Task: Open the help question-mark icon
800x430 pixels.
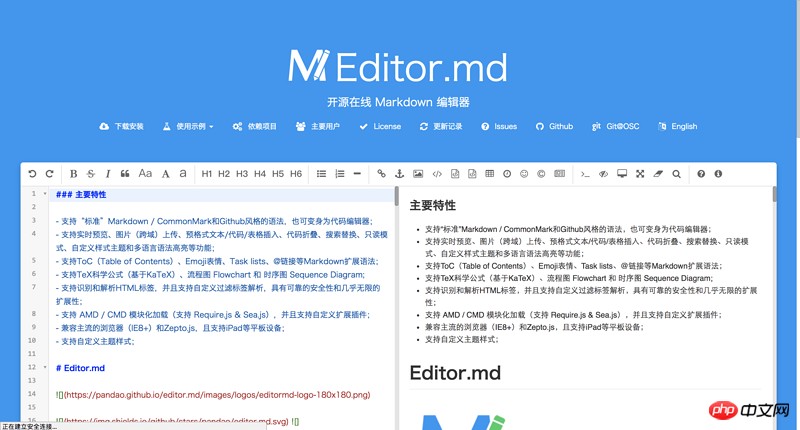Action: pyautogui.click(x=701, y=173)
